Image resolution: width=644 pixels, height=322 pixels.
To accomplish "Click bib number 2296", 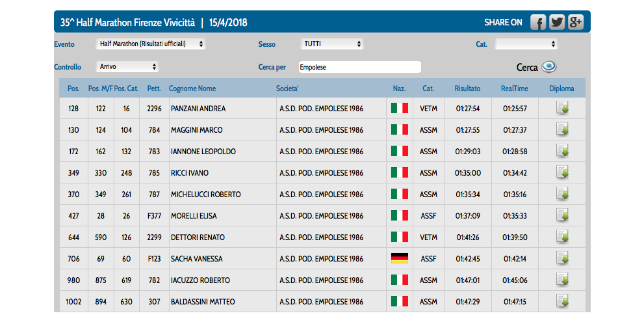I will 155,109.
